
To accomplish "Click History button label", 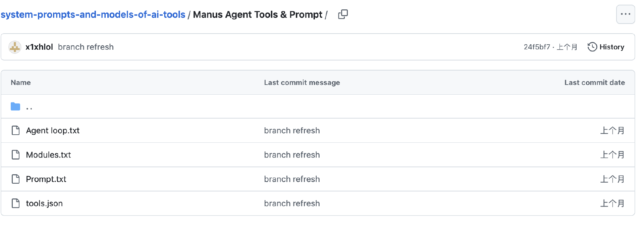I will coord(611,47).
